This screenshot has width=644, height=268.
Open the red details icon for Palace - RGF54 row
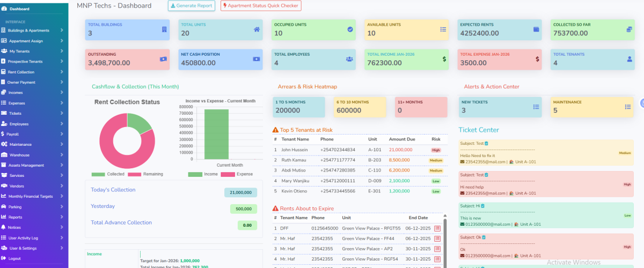pos(437,259)
